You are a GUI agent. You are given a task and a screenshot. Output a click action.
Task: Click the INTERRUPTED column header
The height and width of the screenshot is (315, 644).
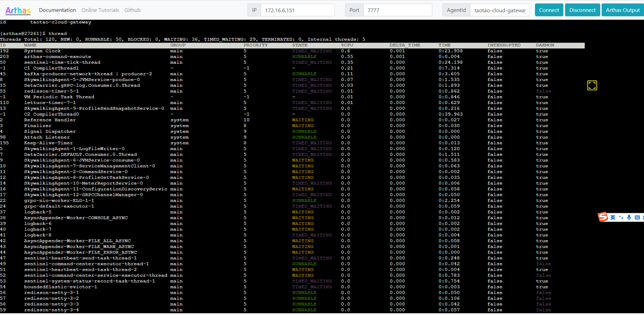coord(504,45)
